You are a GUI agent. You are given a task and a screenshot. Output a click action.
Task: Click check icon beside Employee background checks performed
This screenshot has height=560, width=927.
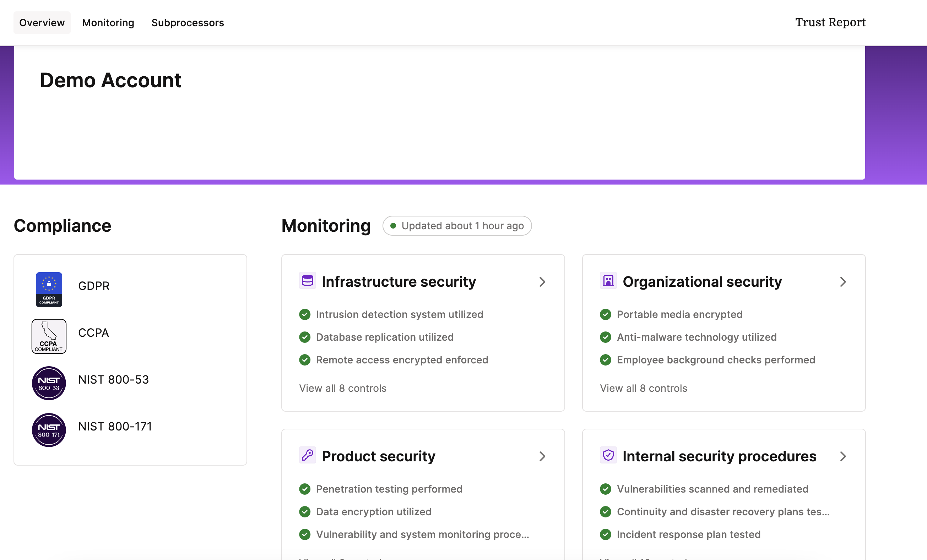coord(606,360)
